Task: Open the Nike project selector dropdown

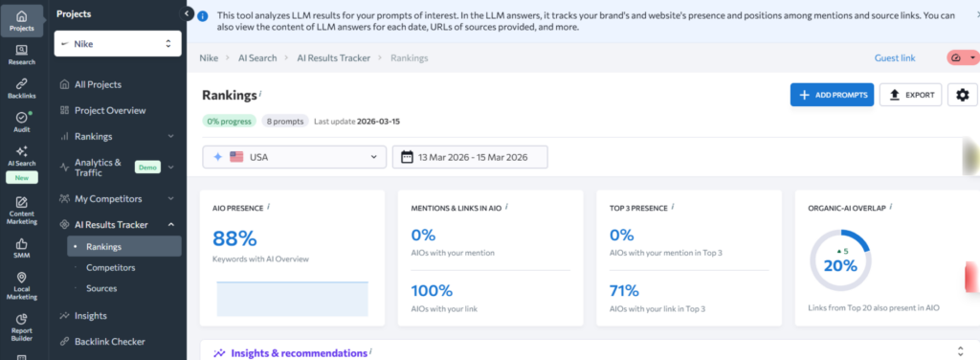Action: 118,44
